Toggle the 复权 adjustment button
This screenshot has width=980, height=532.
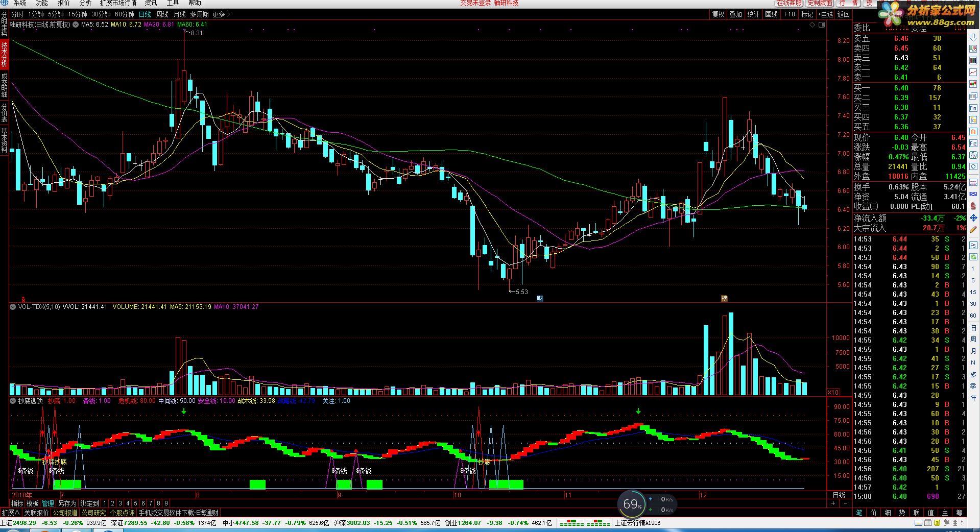pyautogui.click(x=719, y=14)
